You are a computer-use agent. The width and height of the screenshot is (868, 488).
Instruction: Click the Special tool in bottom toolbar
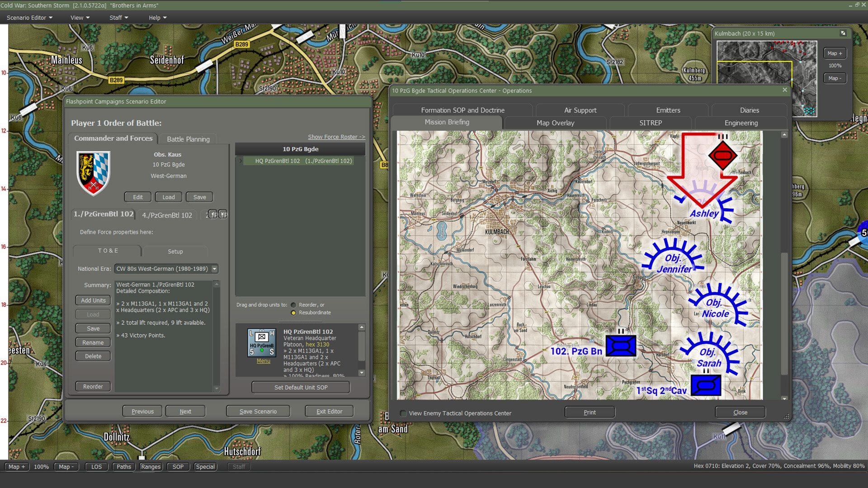tap(205, 466)
